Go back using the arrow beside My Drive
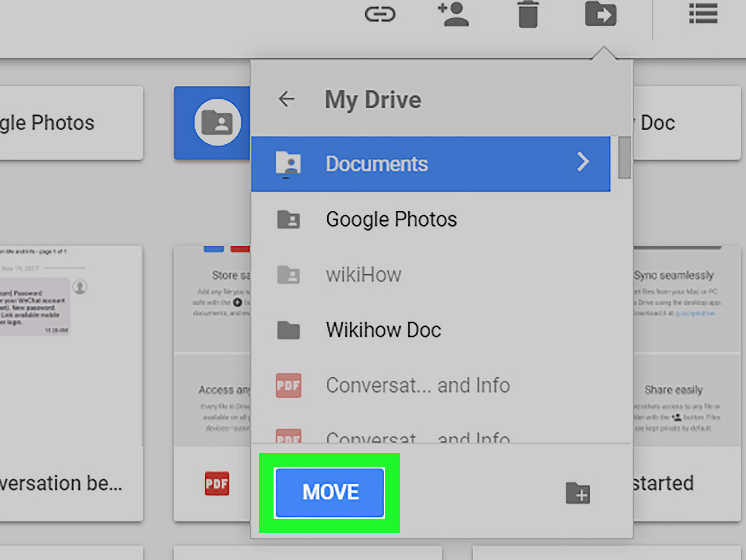Image resolution: width=746 pixels, height=560 pixels. [x=286, y=99]
